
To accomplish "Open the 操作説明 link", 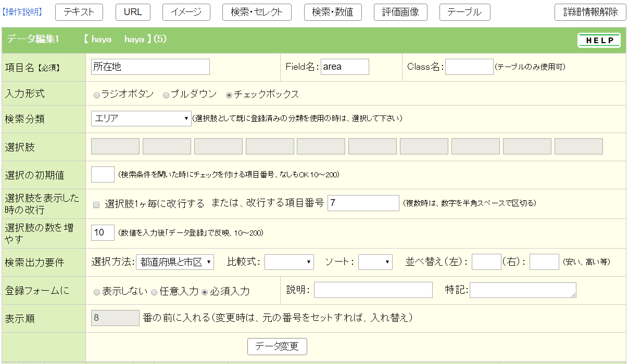I will (22, 12).
